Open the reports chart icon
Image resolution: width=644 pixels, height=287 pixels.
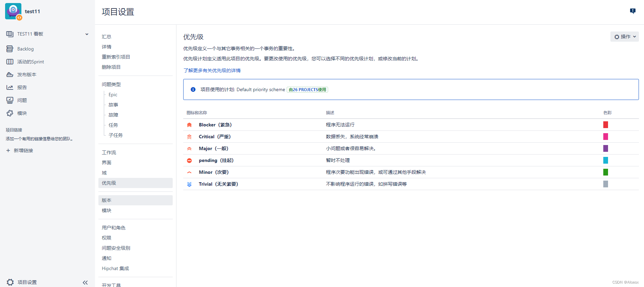[10, 87]
